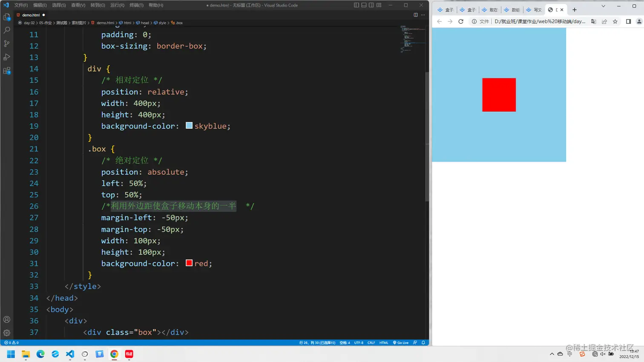Viewport: 644px width, 362px height.
Task: Open the Source Control view
Action: pos(7,44)
